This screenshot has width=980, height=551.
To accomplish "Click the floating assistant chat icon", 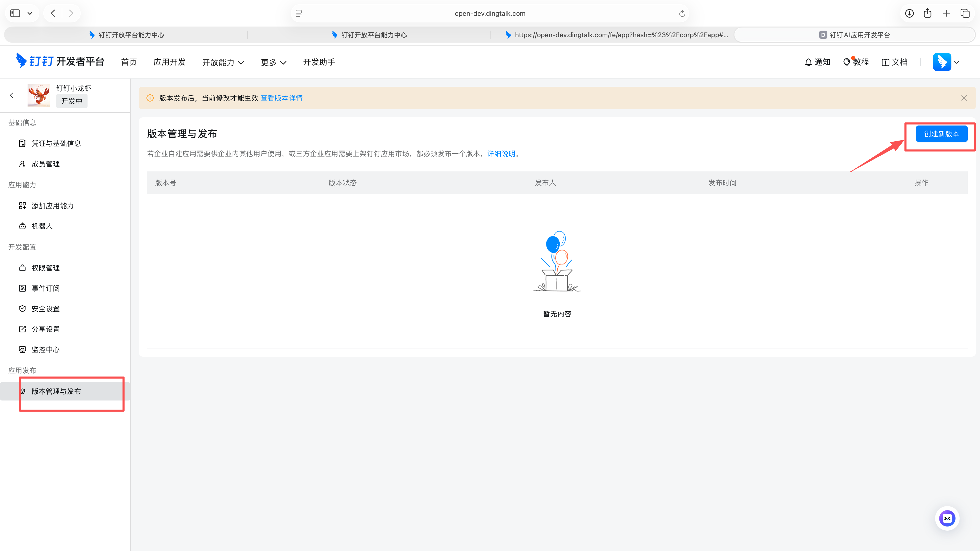I will [947, 518].
